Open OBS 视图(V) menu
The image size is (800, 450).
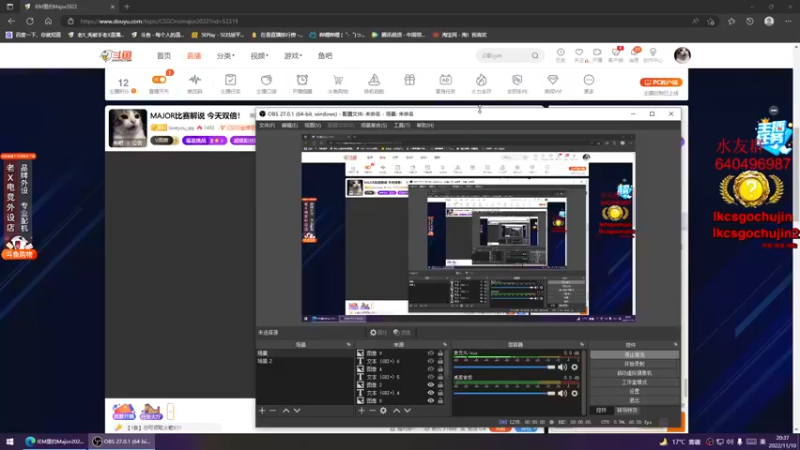pyautogui.click(x=312, y=126)
